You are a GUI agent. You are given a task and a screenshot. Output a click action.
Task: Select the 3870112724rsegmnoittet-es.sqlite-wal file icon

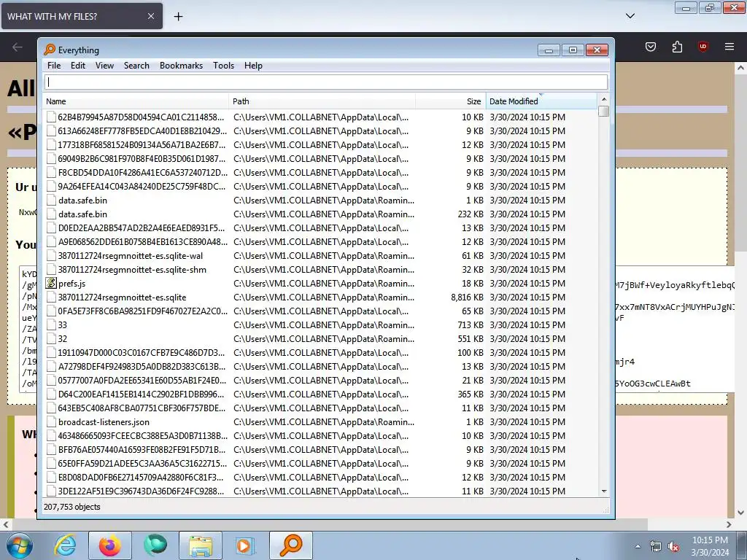51,256
